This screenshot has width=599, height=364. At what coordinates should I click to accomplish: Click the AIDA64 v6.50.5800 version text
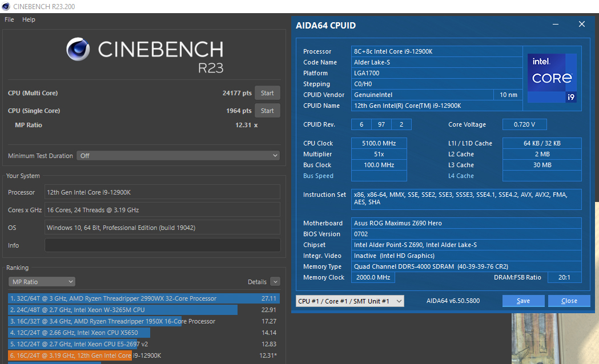click(x=453, y=301)
